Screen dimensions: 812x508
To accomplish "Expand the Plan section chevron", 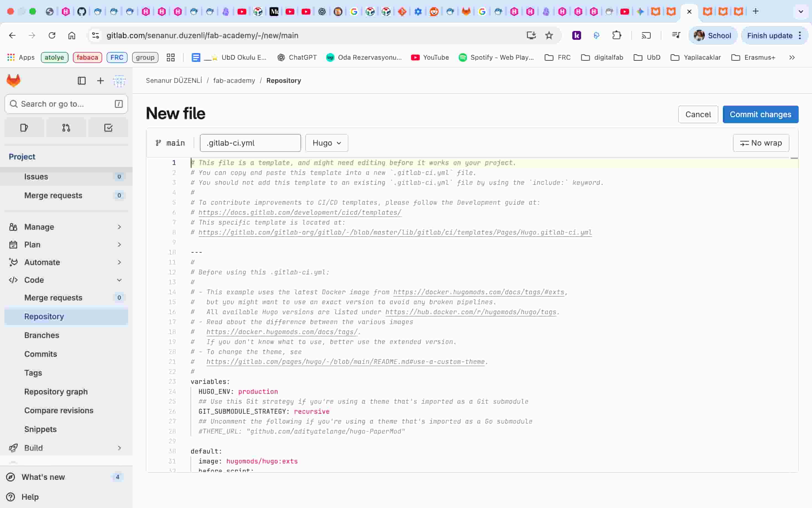I will [x=120, y=244].
